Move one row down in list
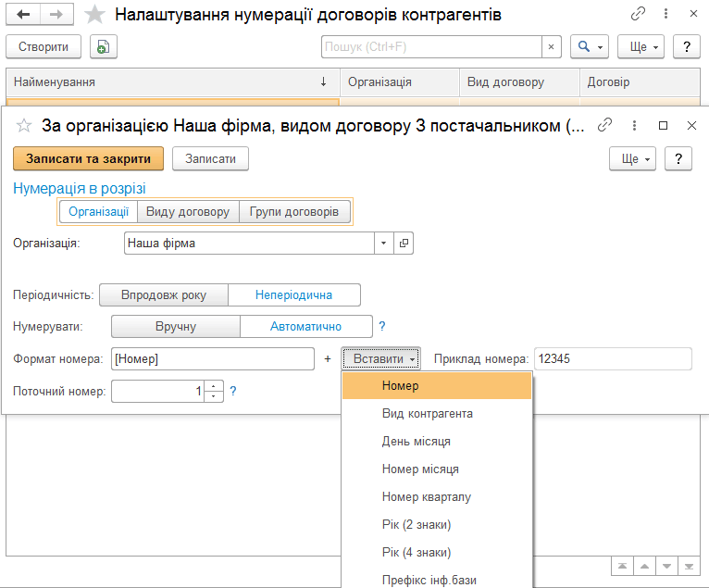Image resolution: width=709 pixels, height=588 pixels. click(666, 567)
